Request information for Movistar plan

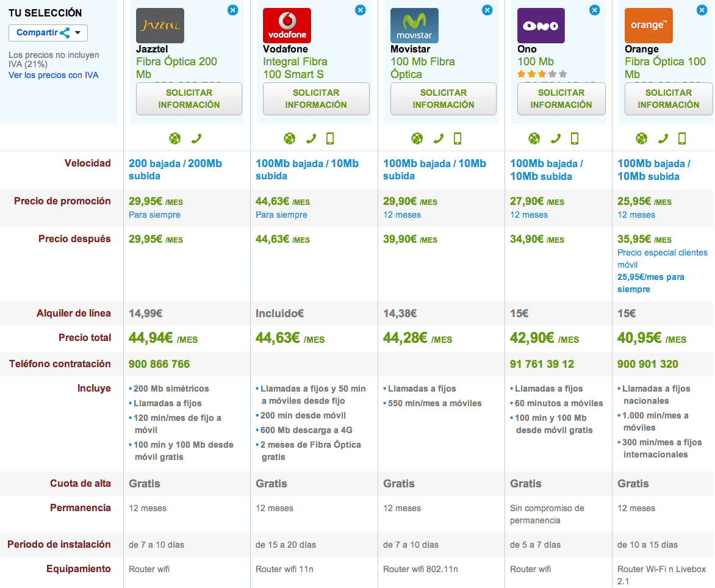coord(444,98)
